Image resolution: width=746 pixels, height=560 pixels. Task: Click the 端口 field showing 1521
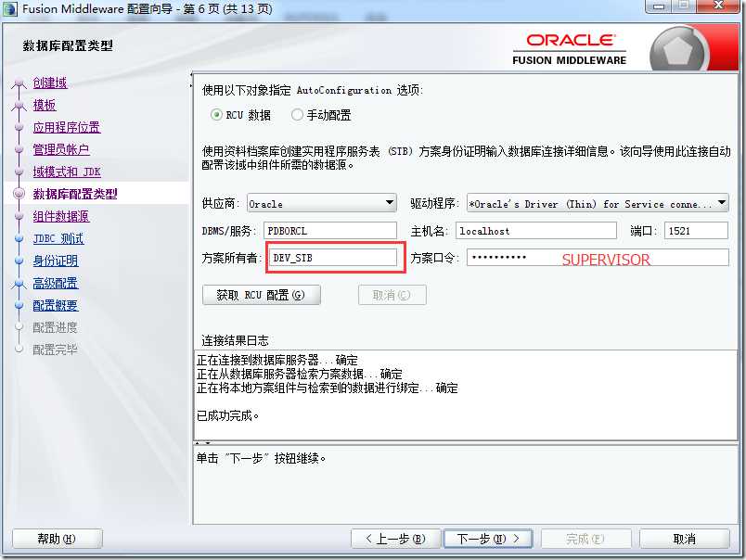(696, 231)
